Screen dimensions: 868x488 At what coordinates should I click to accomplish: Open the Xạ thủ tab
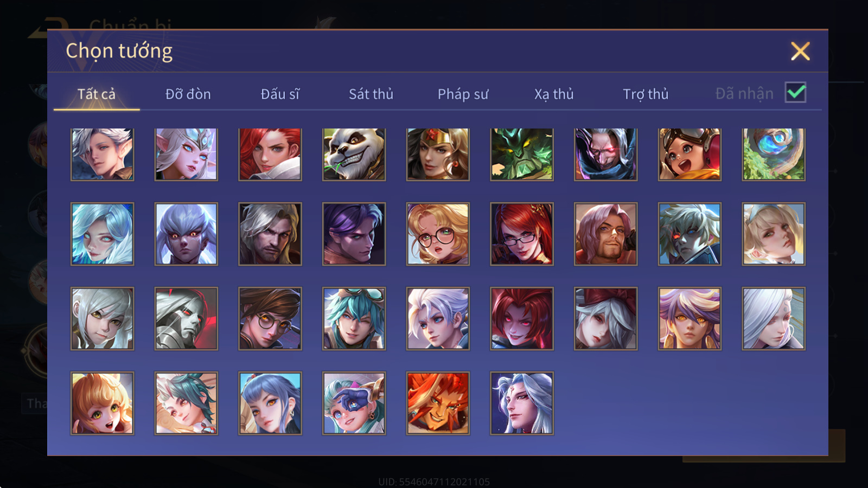click(x=554, y=94)
